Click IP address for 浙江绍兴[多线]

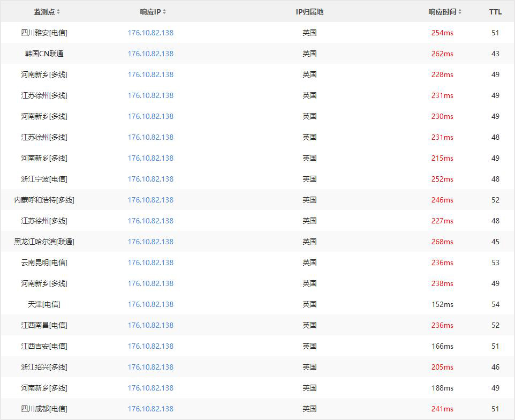coord(150,367)
